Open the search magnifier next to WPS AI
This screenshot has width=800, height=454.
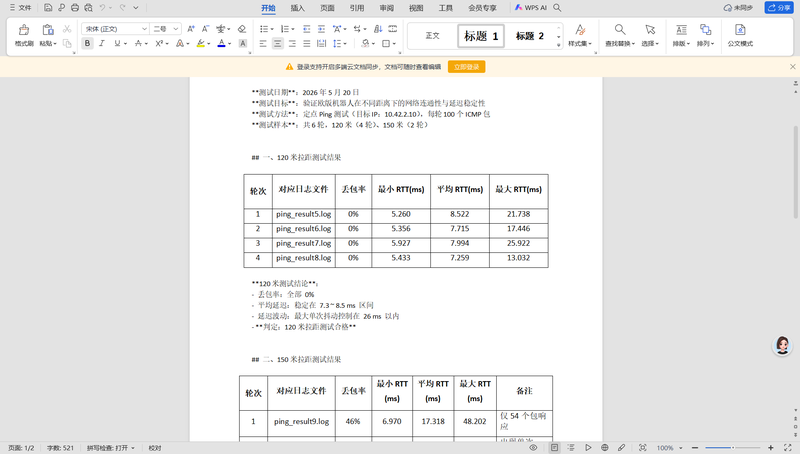pos(558,8)
